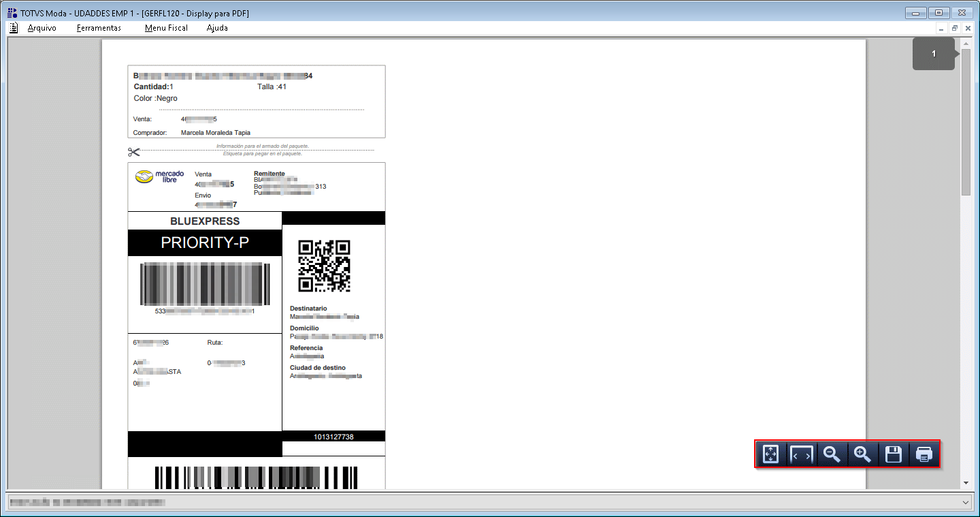980x517 pixels.
Task: Click the name "Marcela Moraleda Tapia"
Action: tap(216, 133)
